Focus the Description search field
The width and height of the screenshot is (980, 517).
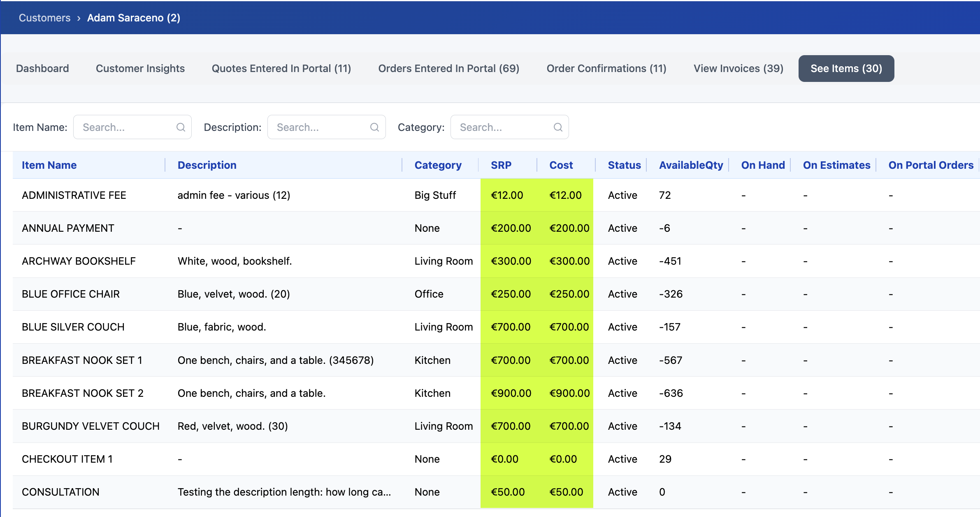[x=327, y=127]
